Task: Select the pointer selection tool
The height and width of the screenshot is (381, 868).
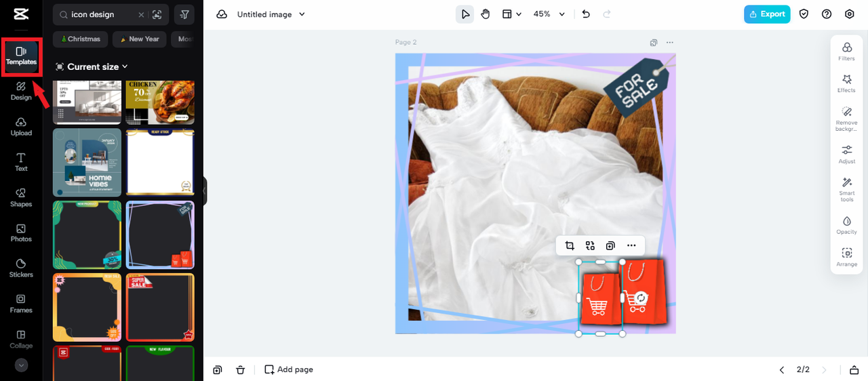Action: [x=465, y=14]
